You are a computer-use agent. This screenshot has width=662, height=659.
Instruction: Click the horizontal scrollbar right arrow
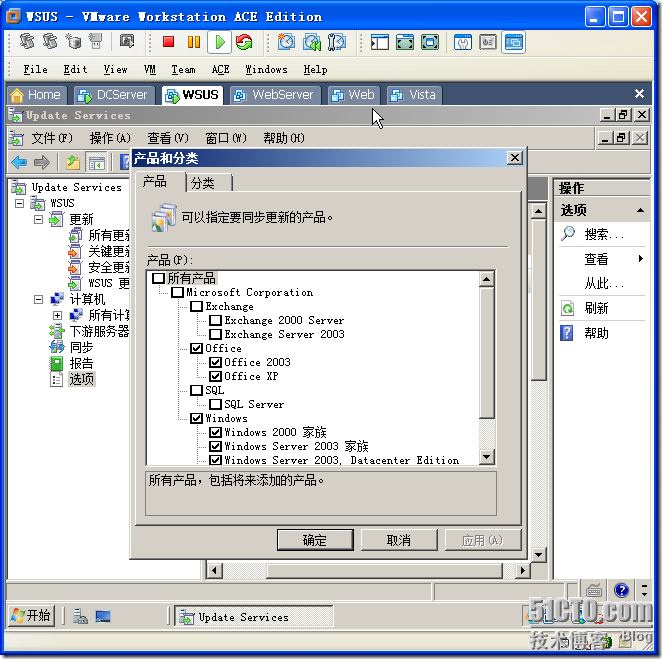[523, 571]
